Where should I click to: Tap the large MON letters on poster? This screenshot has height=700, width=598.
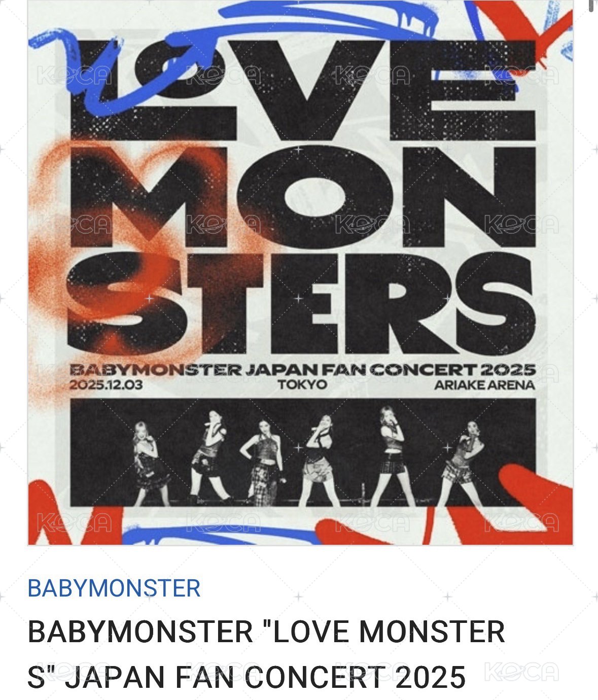pyautogui.click(x=303, y=197)
